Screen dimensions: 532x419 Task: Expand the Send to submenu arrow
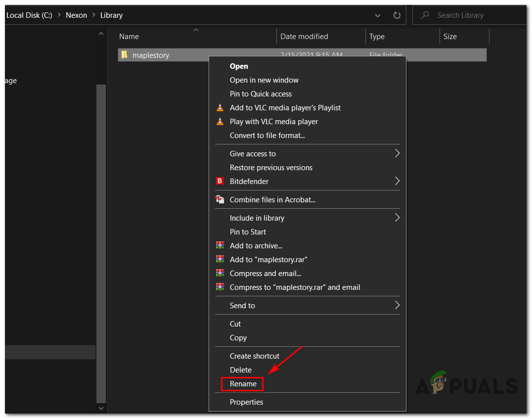point(397,305)
